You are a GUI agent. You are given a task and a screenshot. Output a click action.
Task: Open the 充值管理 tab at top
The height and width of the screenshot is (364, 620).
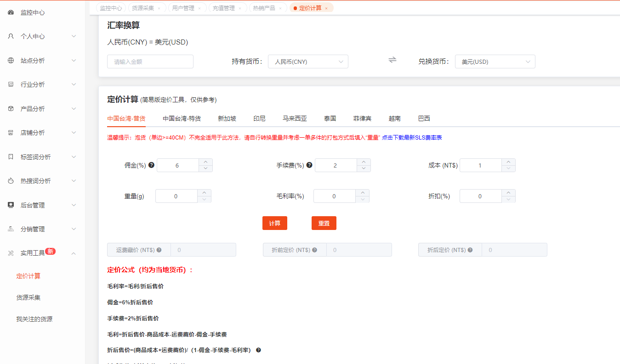[225, 8]
